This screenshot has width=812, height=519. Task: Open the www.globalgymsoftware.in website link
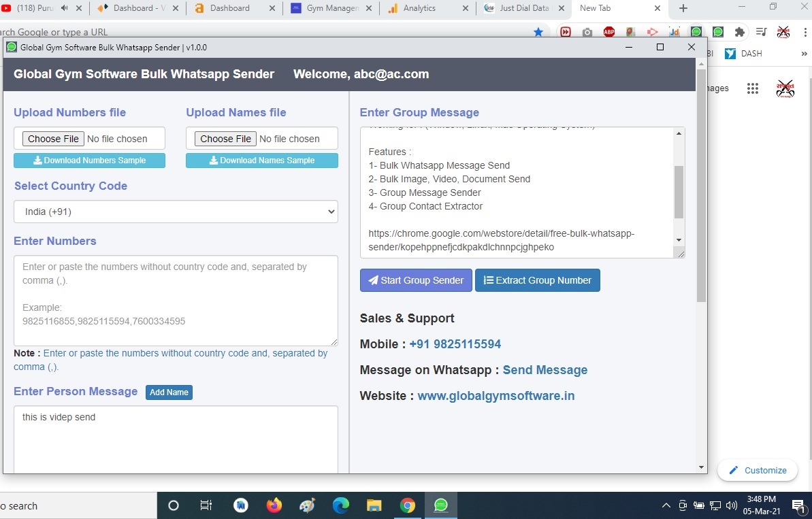tap(496, 395)
